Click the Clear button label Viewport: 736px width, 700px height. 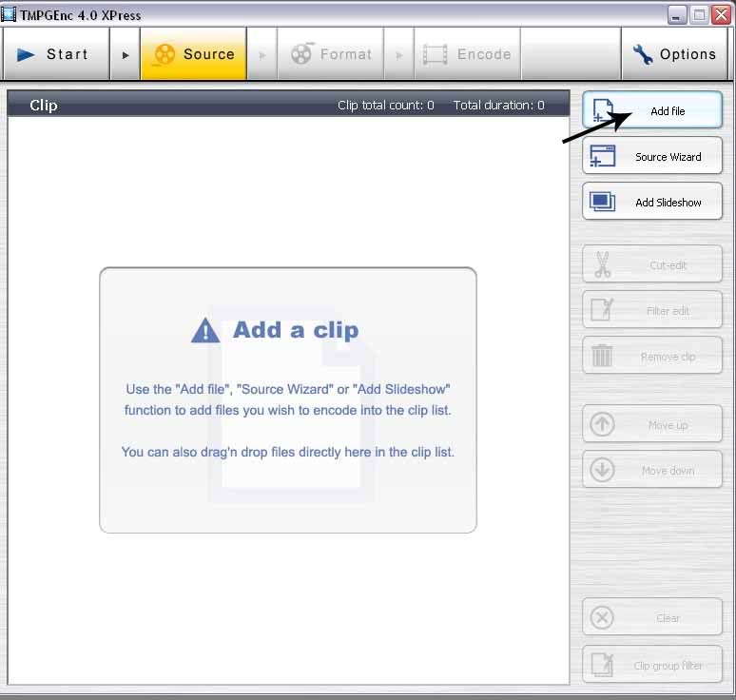[668, 618]
